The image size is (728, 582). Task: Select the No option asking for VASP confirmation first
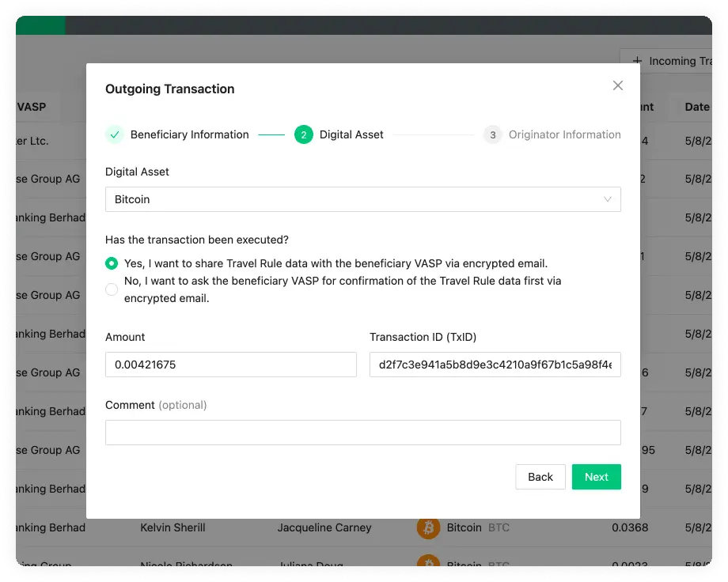click(x=112, y=289)
